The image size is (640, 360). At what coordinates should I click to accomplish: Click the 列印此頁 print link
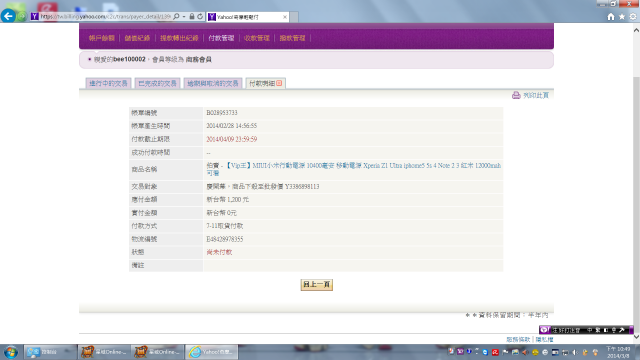[x=536, y=95]
